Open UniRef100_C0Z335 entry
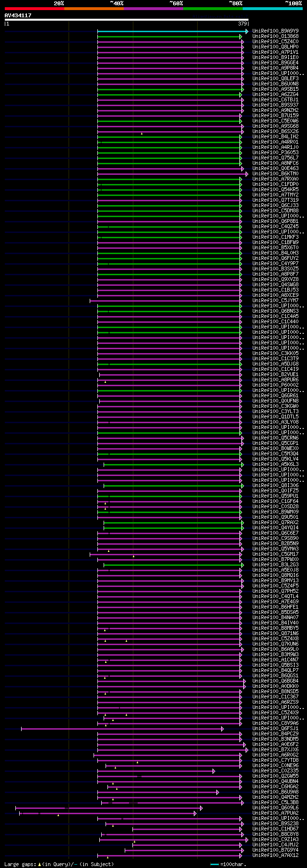The width and height of the screenshot is (307, 868). (x=276, y=771)
